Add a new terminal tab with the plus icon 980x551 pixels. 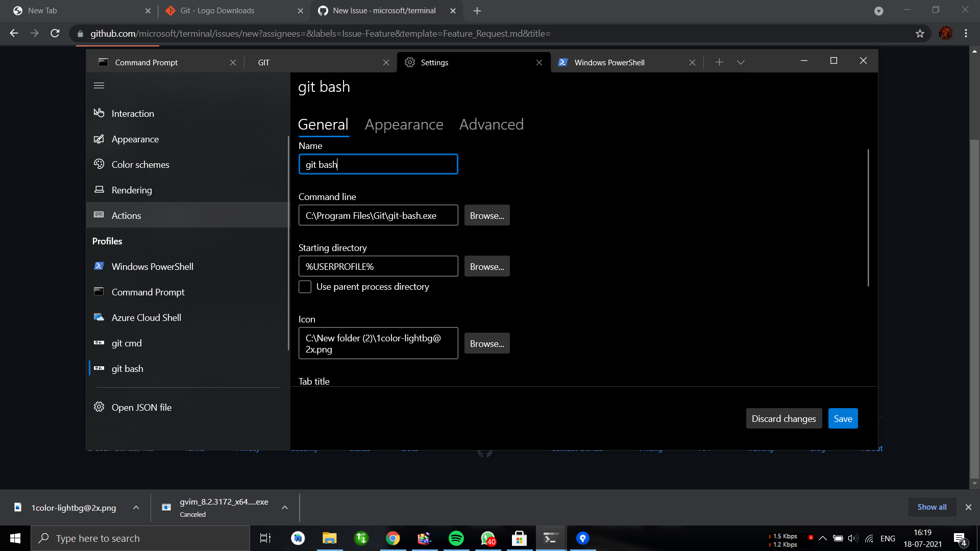[719, 62]
